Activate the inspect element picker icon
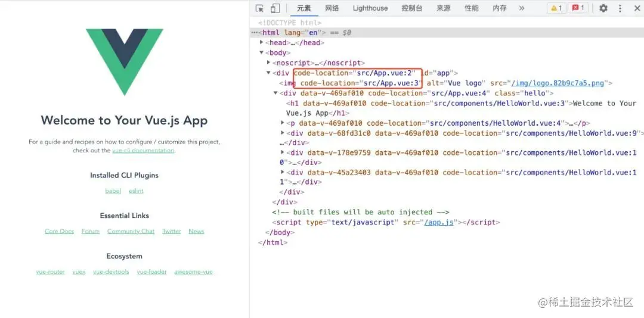The image size is (644, 318). pyautogui.click(x=260, y=8)
